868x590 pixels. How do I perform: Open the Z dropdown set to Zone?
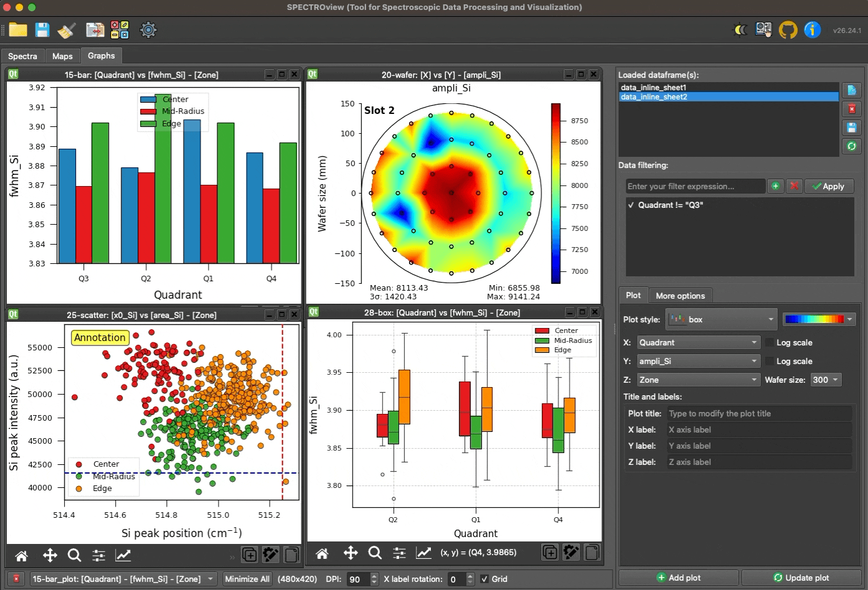coord(698,380)
